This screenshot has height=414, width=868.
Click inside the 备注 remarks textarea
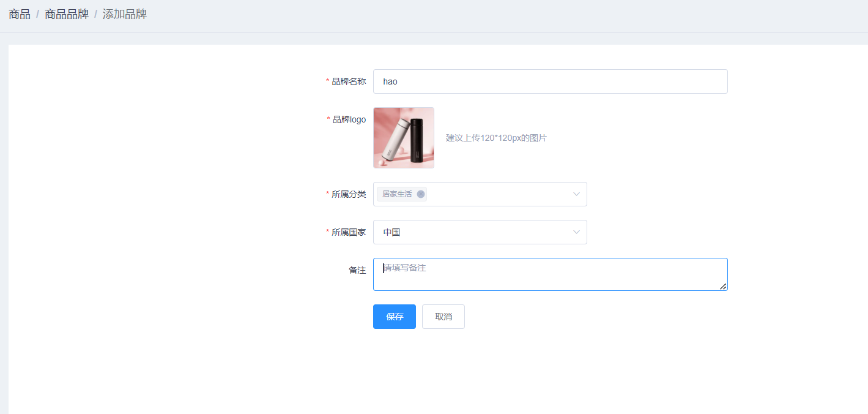click(x=550, y=274)
